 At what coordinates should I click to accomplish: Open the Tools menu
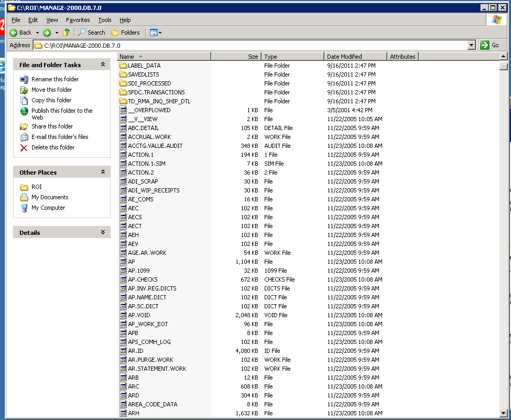click(x=105, y=20)
